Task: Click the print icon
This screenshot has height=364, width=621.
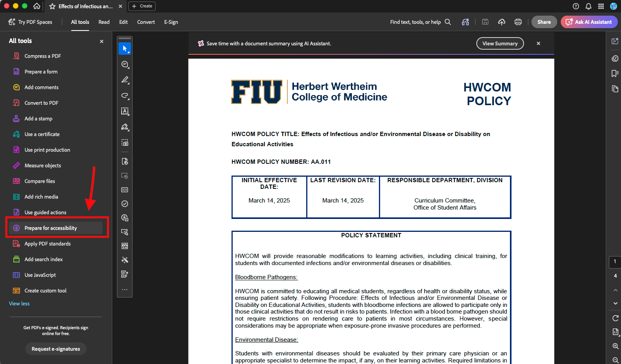Action: coord(518,22)
